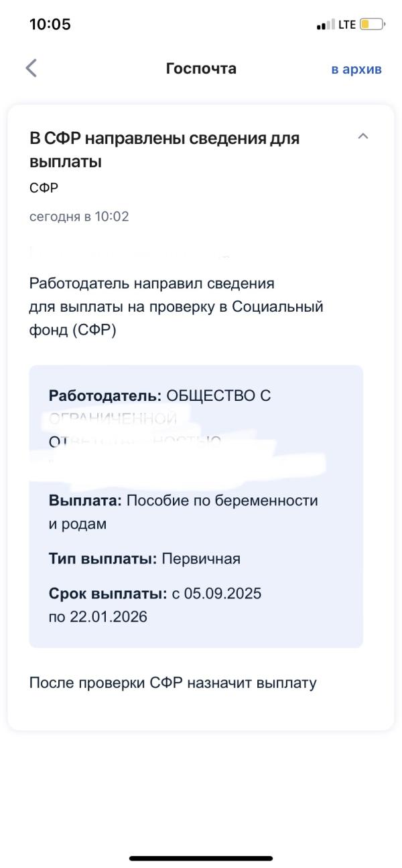Tap the «Работодатель:» field label
402x868 pixels.
105,396
